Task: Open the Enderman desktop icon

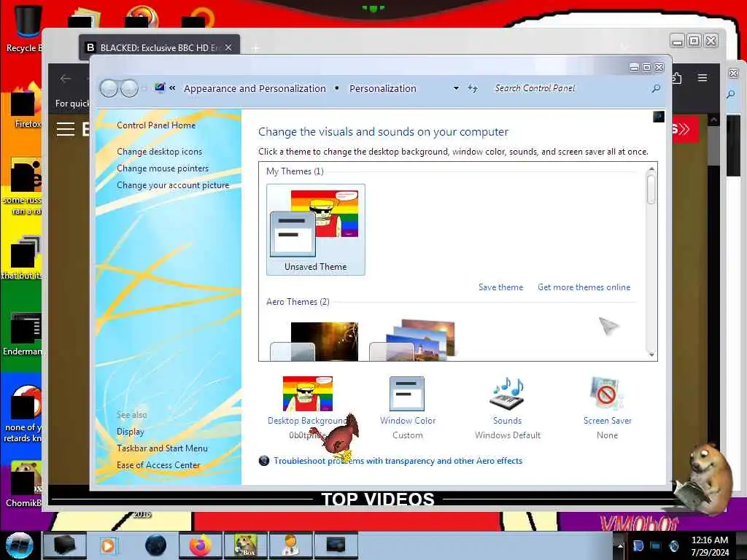Action: (x=23, y=333)
